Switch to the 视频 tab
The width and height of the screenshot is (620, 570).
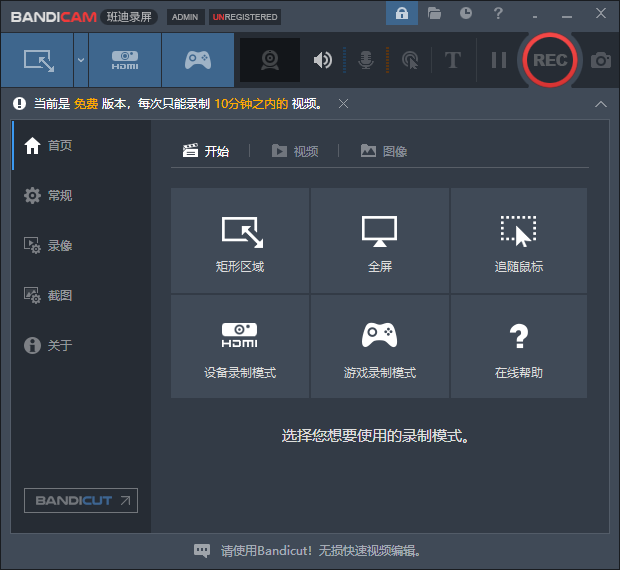pos(295,151)
